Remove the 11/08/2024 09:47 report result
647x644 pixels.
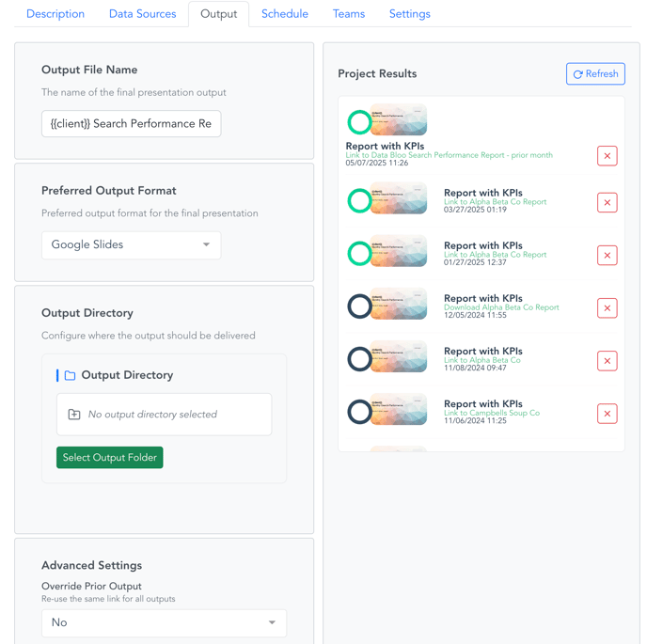(x=607, y=360)
